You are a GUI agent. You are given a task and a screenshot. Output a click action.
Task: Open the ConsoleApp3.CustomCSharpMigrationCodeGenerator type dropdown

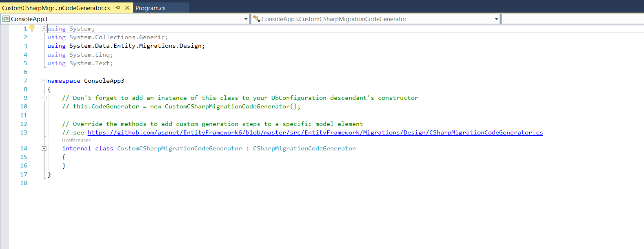(x=496, y=19)
